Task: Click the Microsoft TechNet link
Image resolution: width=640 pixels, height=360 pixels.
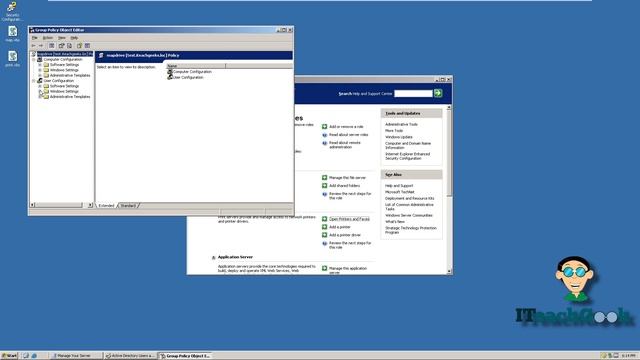Action: tap(400, 192)
